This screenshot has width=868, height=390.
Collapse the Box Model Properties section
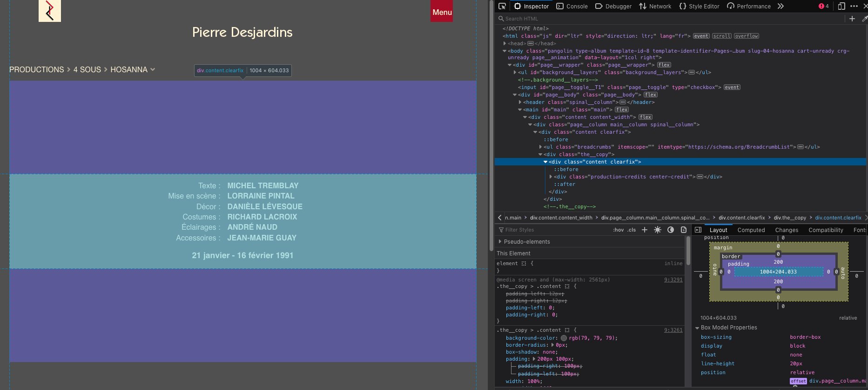[x=697, y=328]
